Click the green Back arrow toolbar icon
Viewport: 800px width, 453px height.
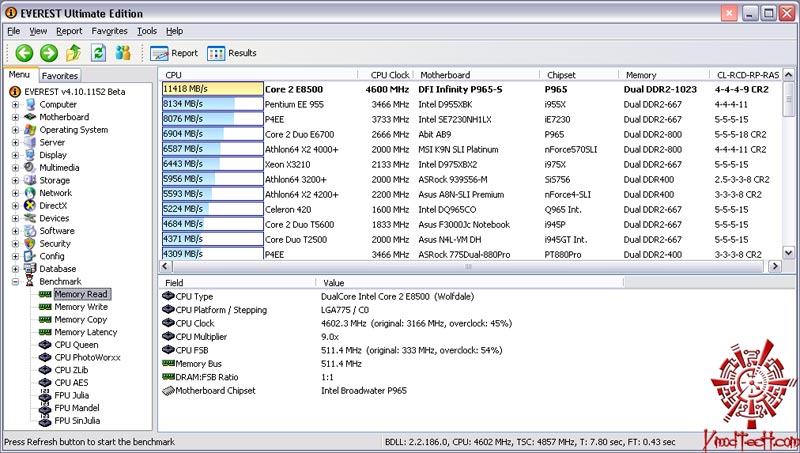pos(23,53)
